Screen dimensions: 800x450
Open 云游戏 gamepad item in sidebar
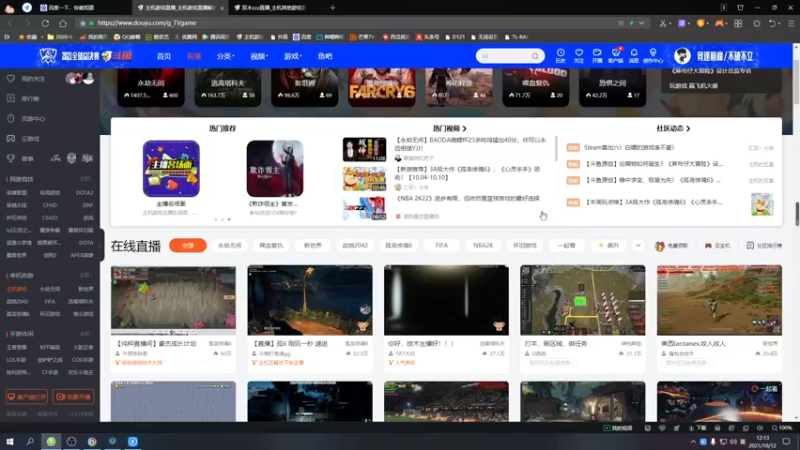pyautogui.click(x=23, y=138)
